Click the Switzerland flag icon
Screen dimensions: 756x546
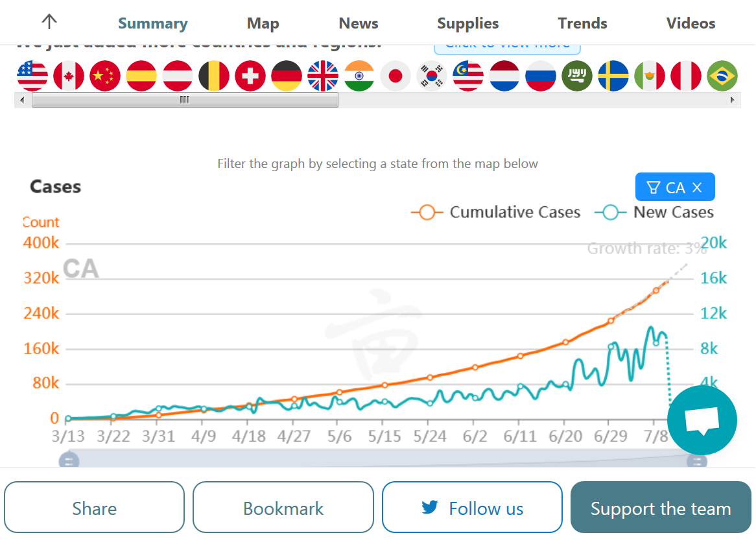tap(250, 76)
